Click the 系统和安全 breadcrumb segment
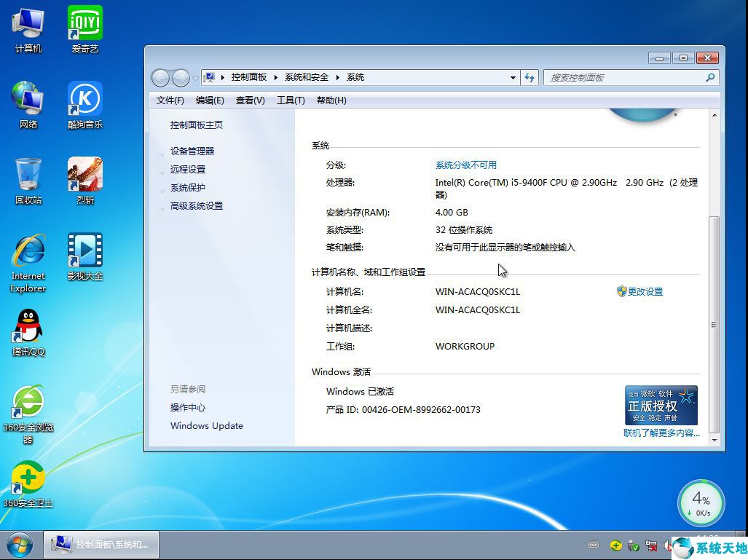 (x=307, y=77)
